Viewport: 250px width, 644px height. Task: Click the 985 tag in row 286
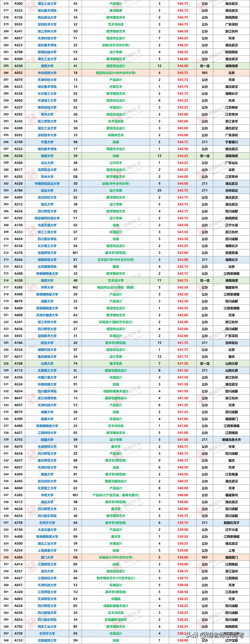(x=205, y=73)
